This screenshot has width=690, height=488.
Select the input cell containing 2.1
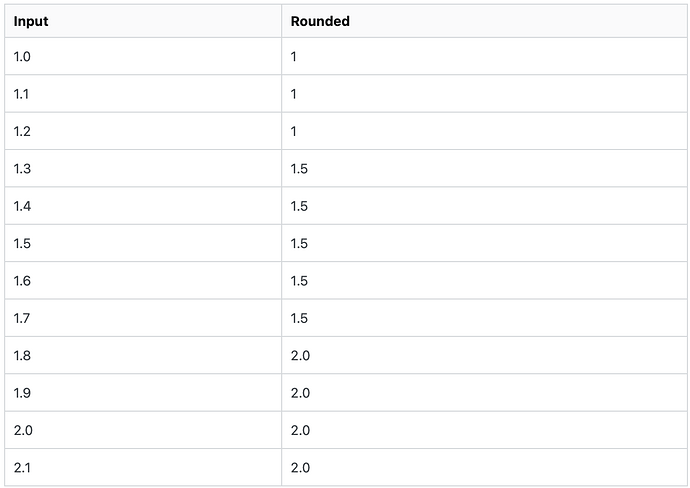(x=22, y=468)
